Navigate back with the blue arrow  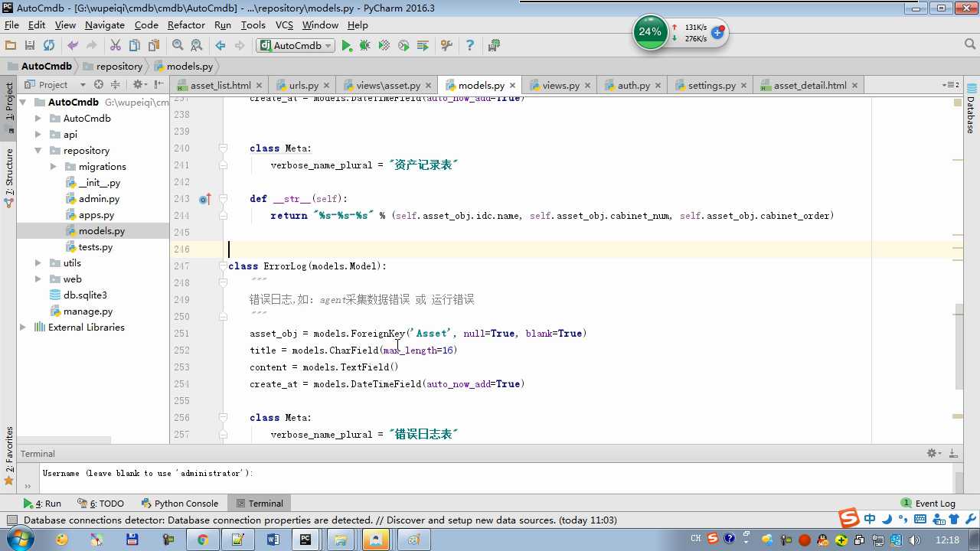220,45
